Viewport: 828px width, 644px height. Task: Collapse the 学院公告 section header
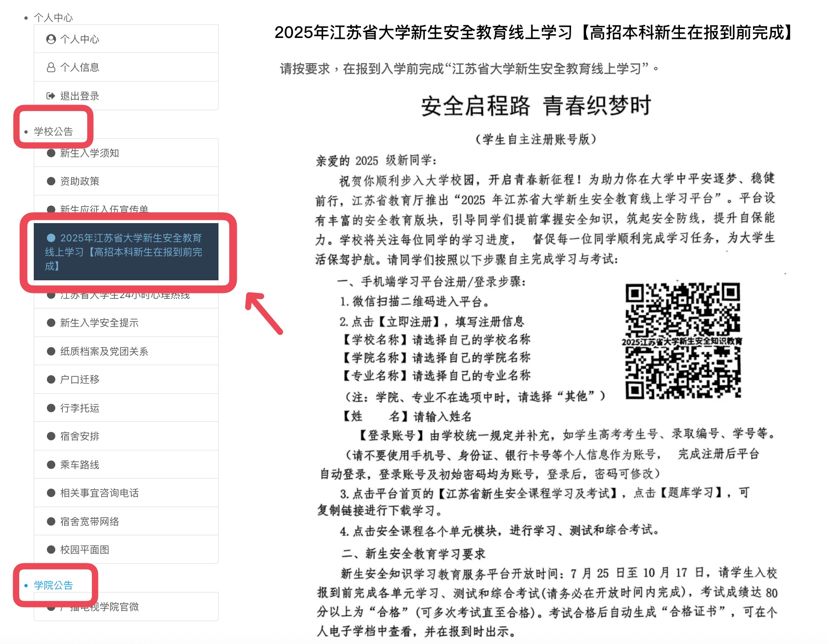tap(53, 585)
